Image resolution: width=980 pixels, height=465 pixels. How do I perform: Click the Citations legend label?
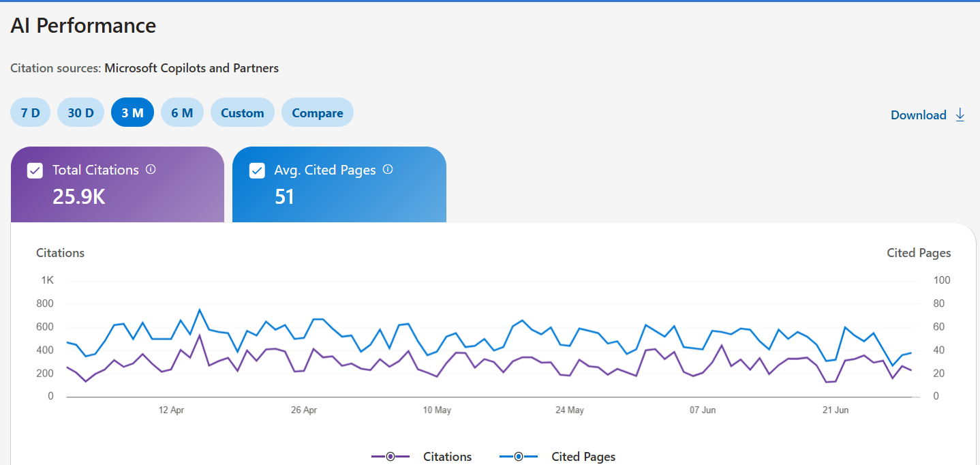tap(447, 457)
